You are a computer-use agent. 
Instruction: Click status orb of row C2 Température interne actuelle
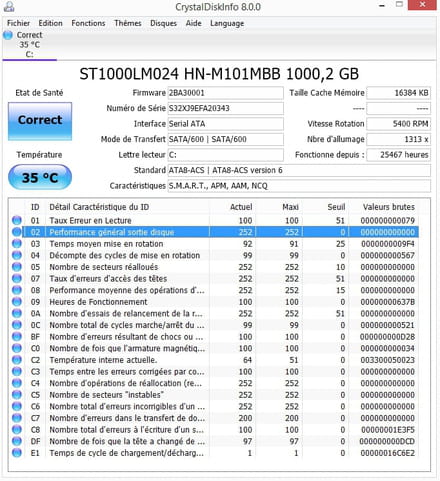click(x=17, y=360)
